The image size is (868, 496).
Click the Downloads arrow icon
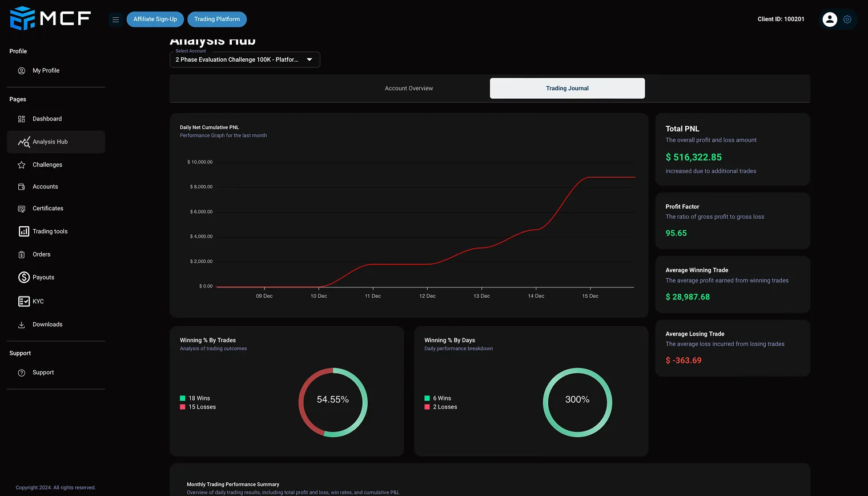pos(22,325)
